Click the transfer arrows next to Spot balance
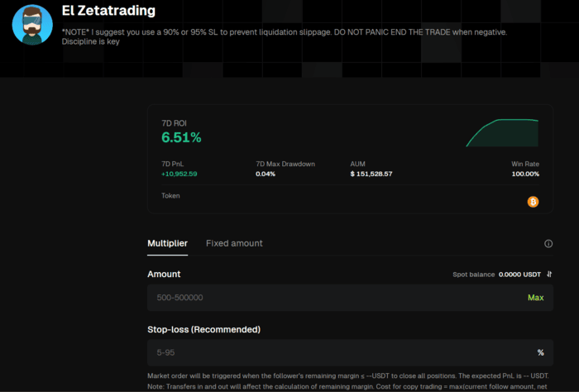The height and width of the screenshot is (392, 579). [549, 275]
